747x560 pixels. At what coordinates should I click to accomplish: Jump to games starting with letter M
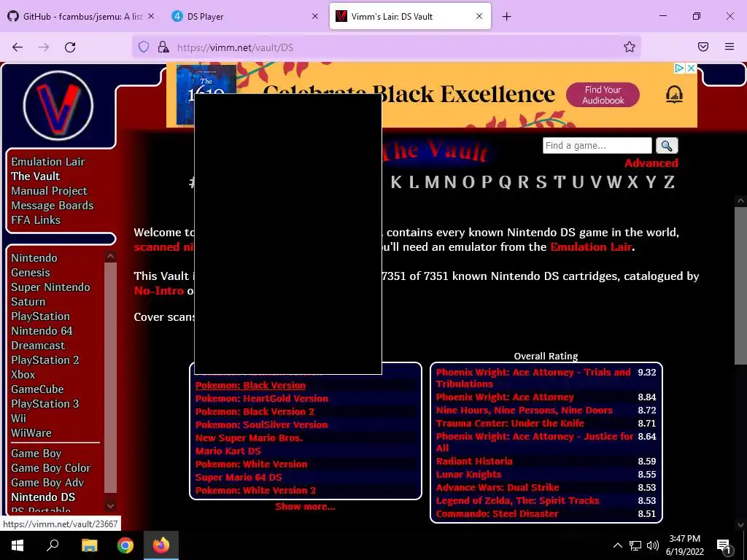click(432, 182)
